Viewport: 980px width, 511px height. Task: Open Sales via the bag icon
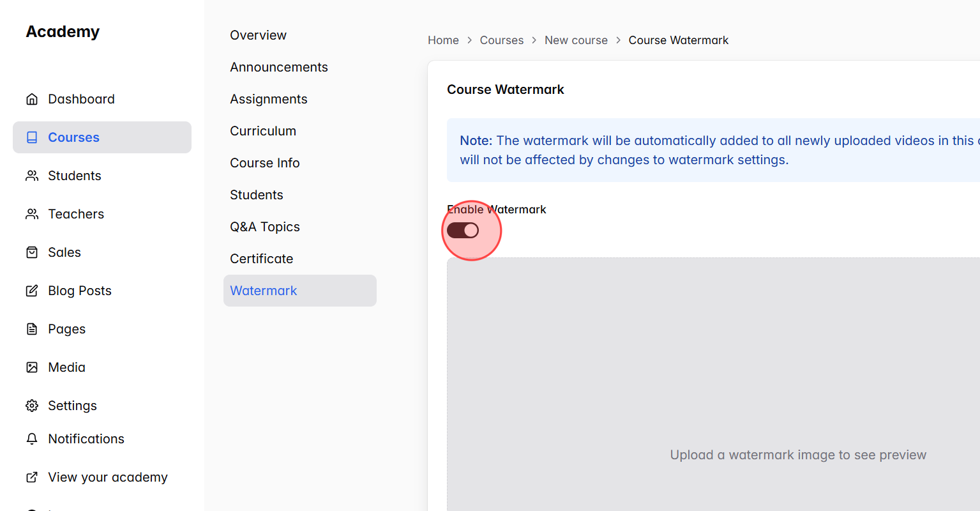tap(32, 252)
